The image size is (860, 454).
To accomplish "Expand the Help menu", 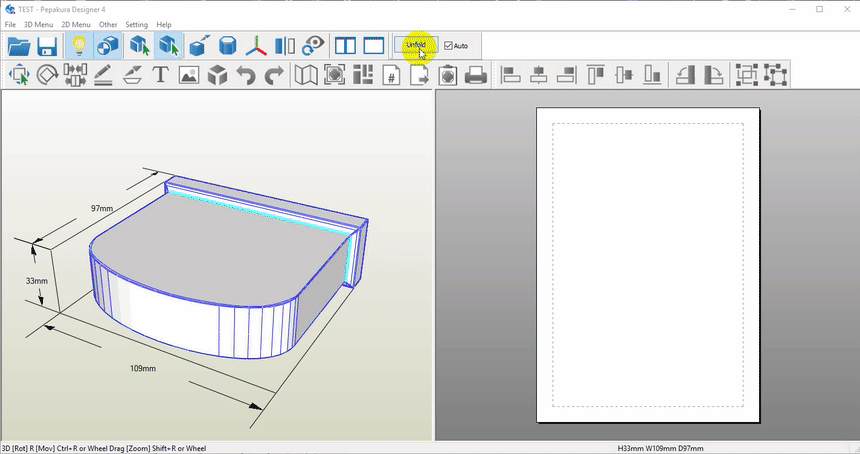I will pos(164,24).
